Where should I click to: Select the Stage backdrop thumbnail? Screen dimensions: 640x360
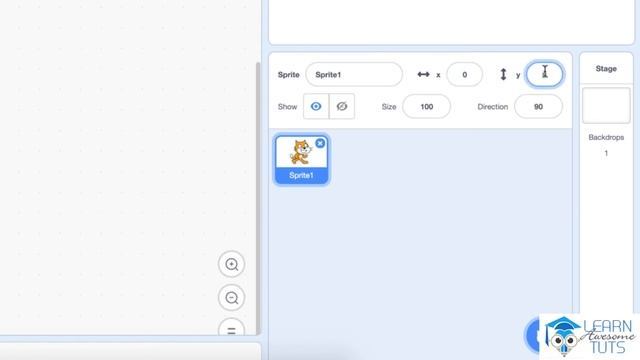(x=606, y=105)
